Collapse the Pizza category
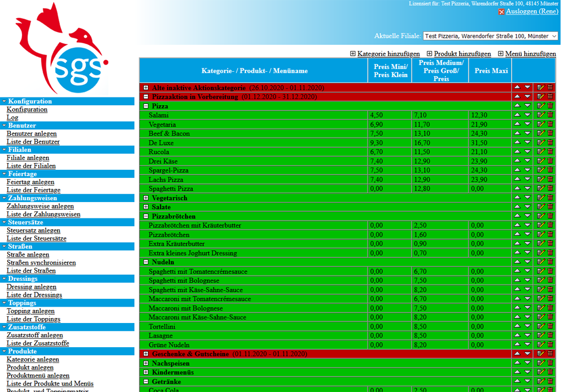The height and width of the screenshot is (392, 561). click(x=146, y=106)
